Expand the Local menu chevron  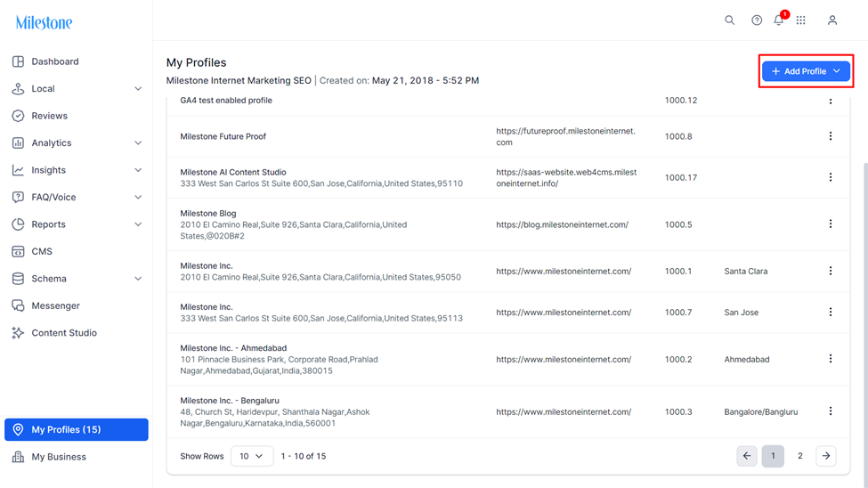pos(138,89)
